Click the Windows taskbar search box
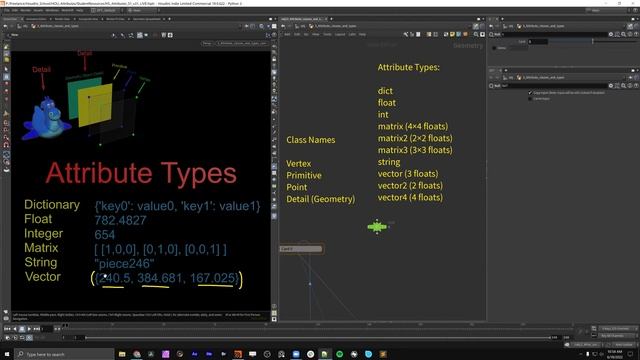Viewport: 640px width, 360px height. [x=64, y=354]
